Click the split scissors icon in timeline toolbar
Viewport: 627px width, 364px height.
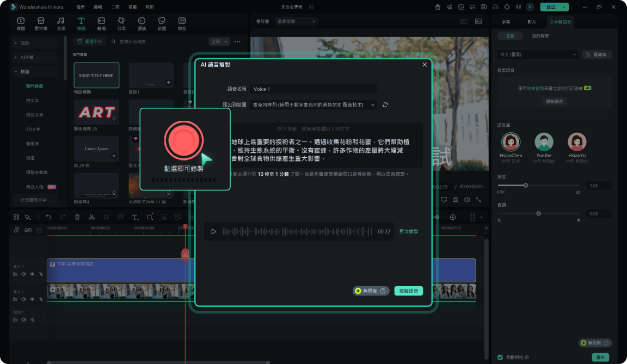91,217
